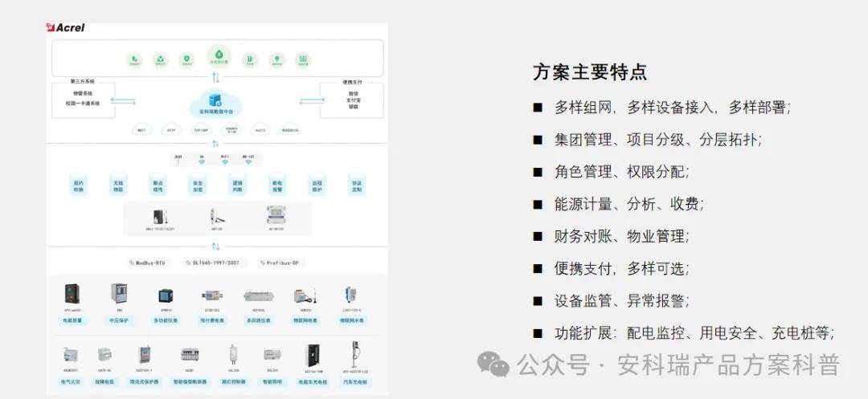Click the 断电报警 cylinder

coord(276,185)
